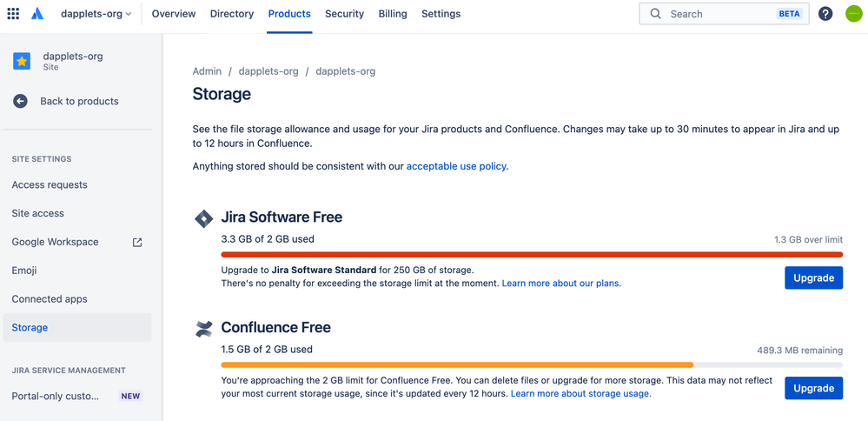
Task: Select the Products tab
Action: pos(289,14)
